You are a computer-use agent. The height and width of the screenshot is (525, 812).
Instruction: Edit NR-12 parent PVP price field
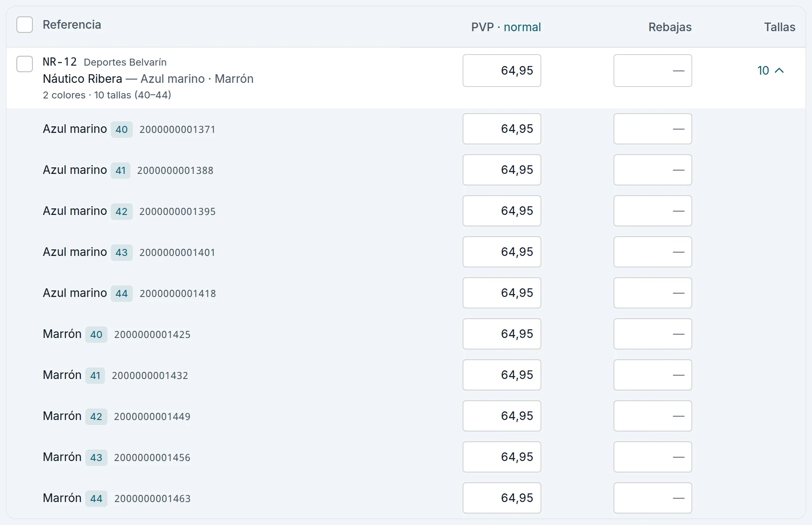[x=502, y=71]
